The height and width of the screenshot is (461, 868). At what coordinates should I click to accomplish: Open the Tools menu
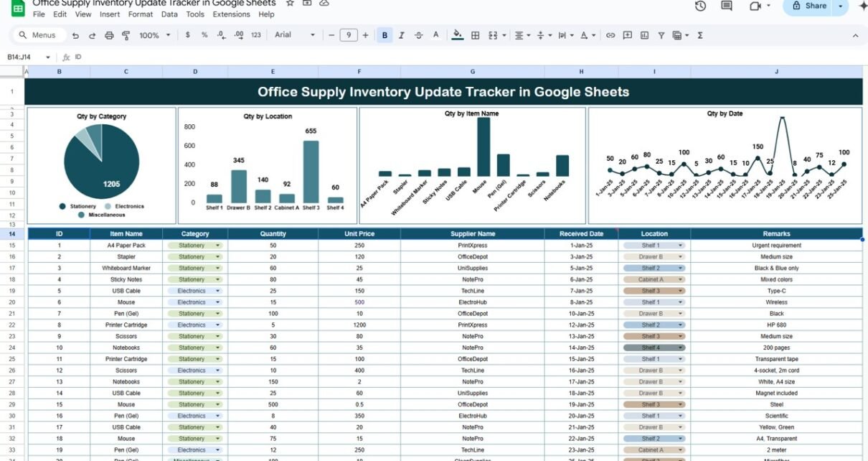pos(195,14)
